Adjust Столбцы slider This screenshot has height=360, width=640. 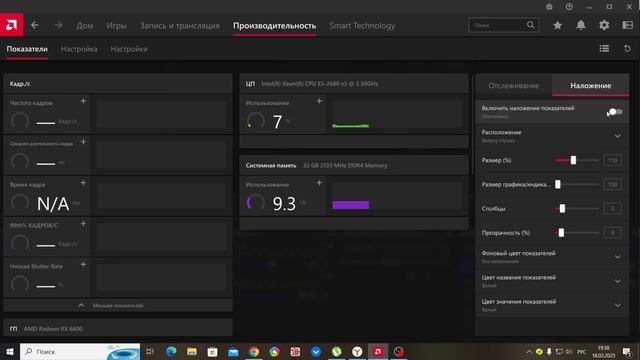click(562, 209)
